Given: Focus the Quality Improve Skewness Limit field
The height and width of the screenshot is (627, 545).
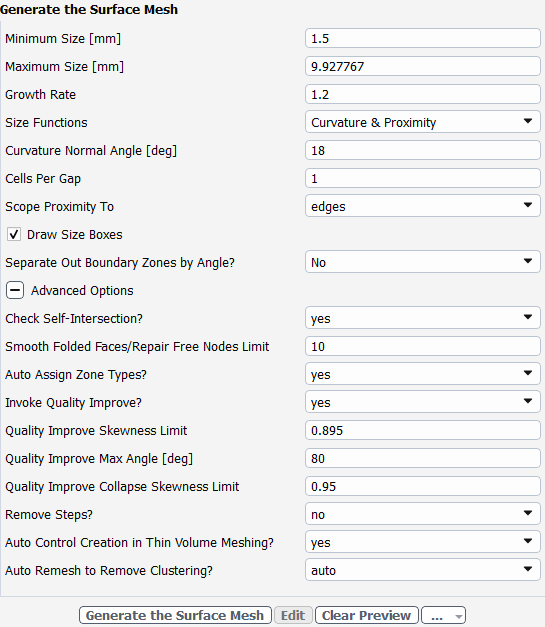Looking at the screenshot, I should pos(423,430).
